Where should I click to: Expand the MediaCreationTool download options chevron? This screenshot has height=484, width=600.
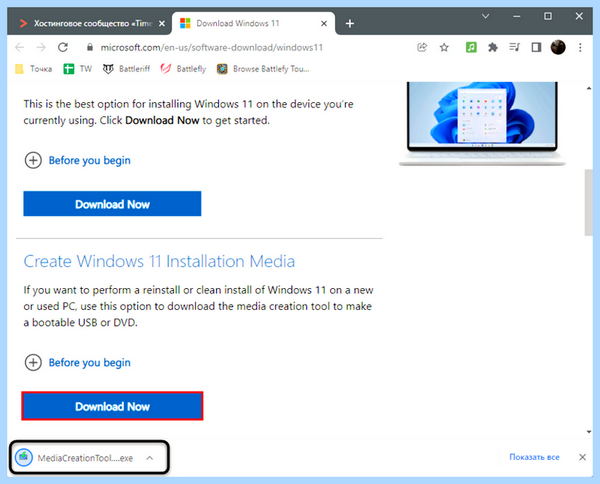pyautogui.click(x=150, y=458)
